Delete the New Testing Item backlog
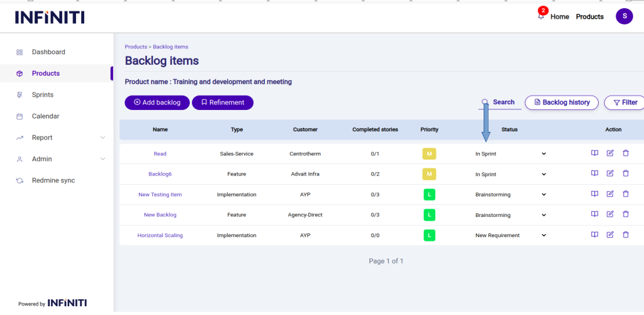This screenshot has height=315, width=644. point(625,194)
